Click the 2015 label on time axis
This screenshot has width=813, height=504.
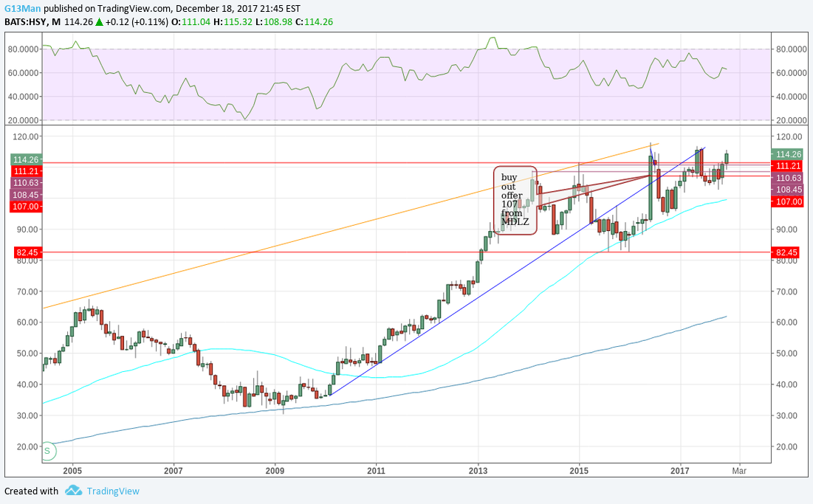(579, 470)
